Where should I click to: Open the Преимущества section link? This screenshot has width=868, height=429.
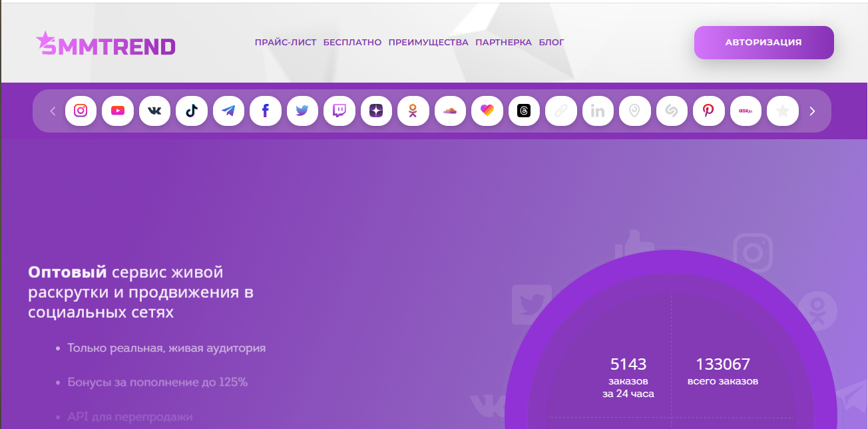click(429, 42)
